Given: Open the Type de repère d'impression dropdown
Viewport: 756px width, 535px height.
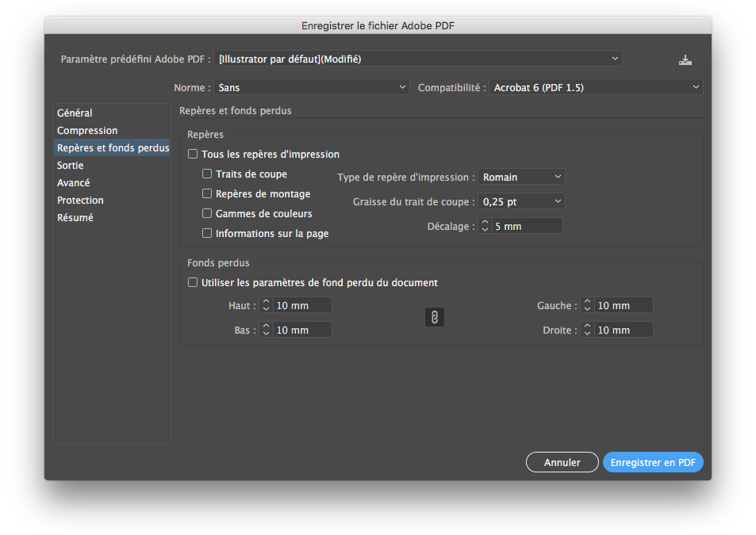Looking at the screenshot, I should tap(521, 177).
